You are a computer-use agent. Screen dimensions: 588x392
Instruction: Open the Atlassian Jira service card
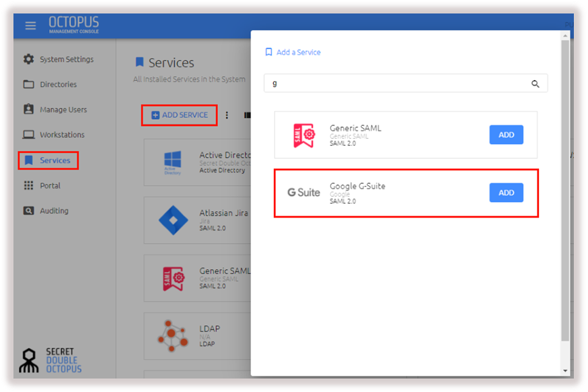[x=197, y=220]
